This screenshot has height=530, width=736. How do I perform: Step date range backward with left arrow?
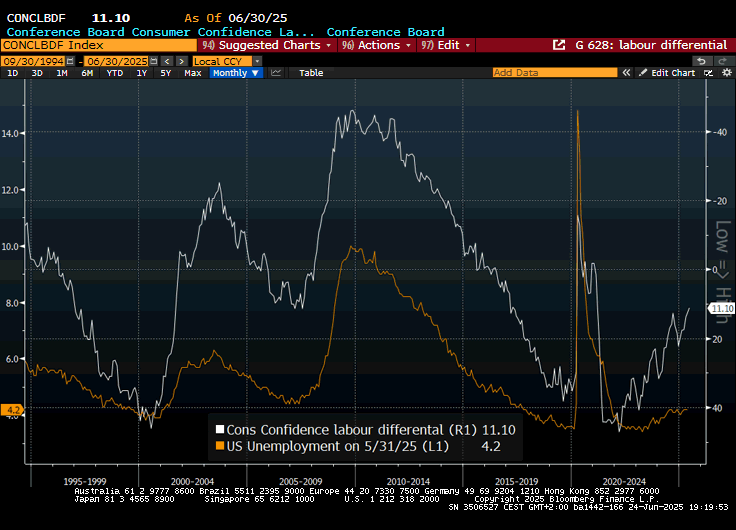(167, 61)
